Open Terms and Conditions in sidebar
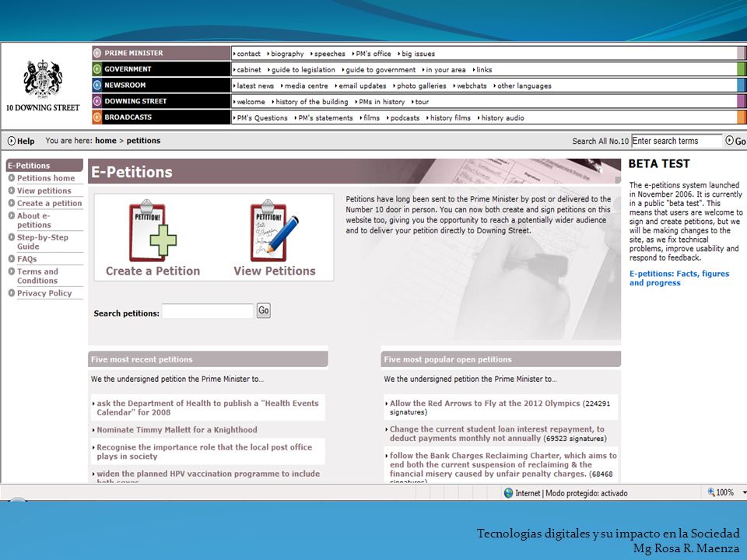 tap(37, 275)
